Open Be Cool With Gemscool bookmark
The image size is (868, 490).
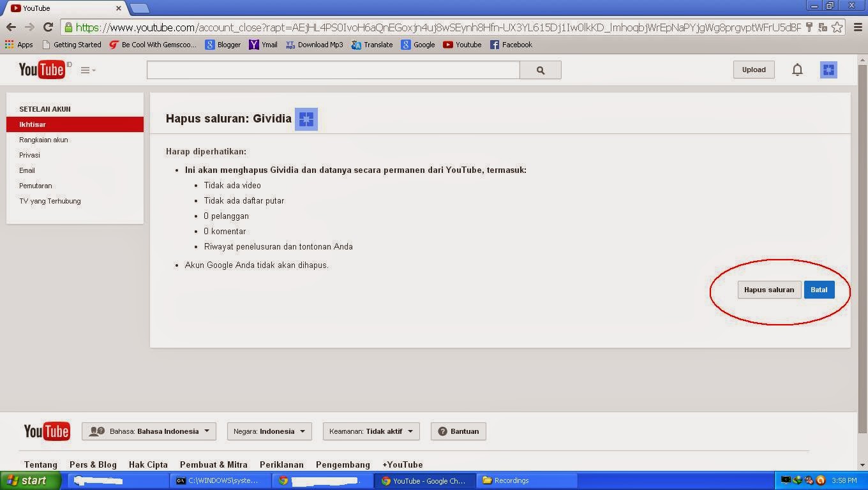(153, 45)
